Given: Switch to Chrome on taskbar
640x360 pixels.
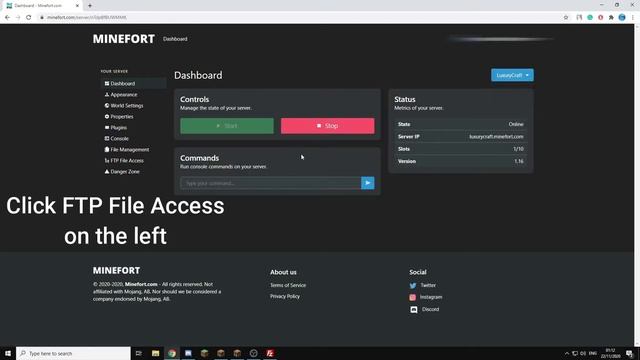Looking at the screenshot, I should (x=172, y=353).
